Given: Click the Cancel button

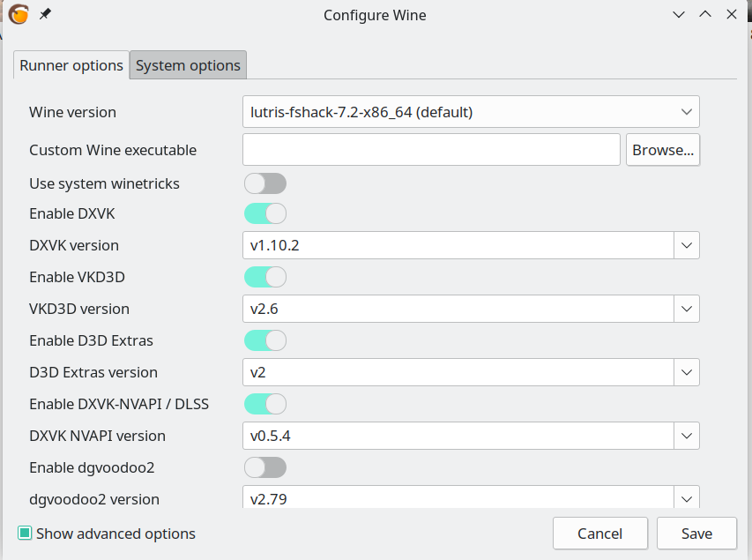Looking at the screenshot, I should (x=599, y=534).
